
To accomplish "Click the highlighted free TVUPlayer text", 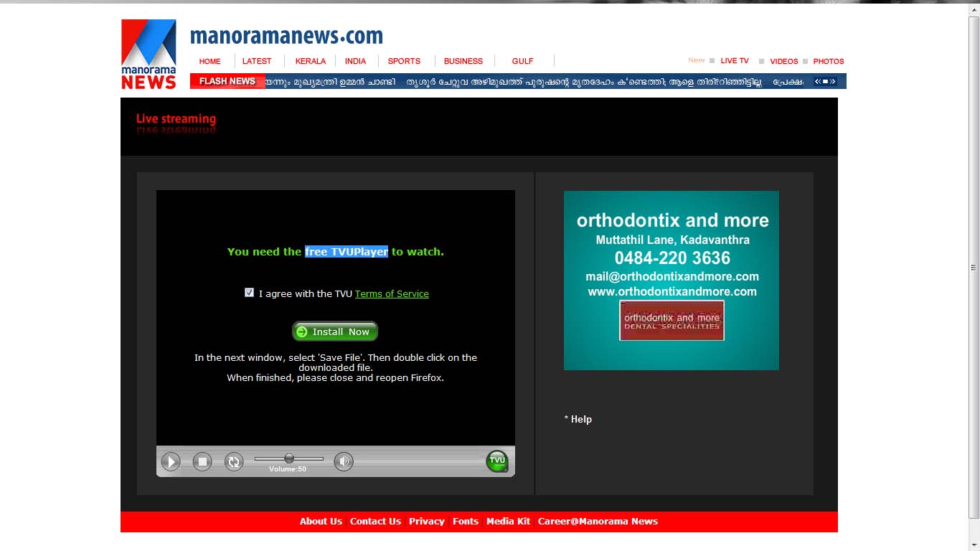I will coord(347,252).
